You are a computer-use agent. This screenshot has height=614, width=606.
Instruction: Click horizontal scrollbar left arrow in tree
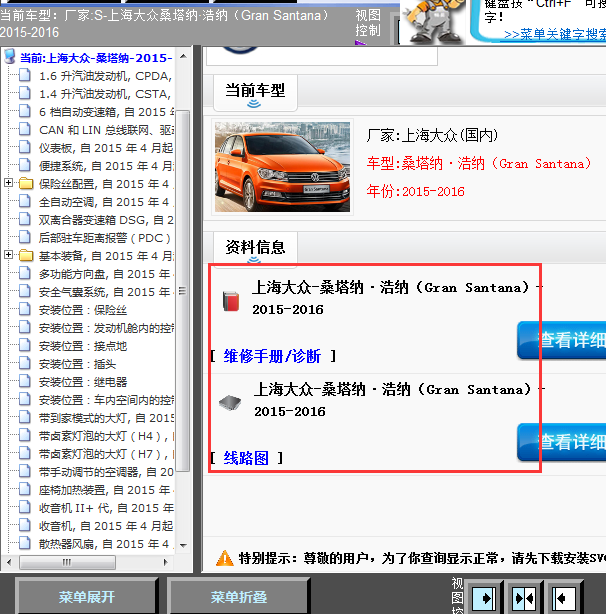click(x=9, y=562)
